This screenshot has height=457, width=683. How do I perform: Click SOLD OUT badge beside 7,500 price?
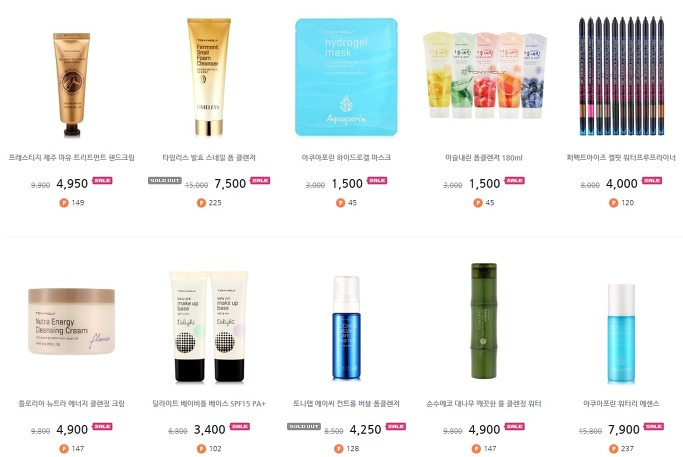(x=165, y=180)
